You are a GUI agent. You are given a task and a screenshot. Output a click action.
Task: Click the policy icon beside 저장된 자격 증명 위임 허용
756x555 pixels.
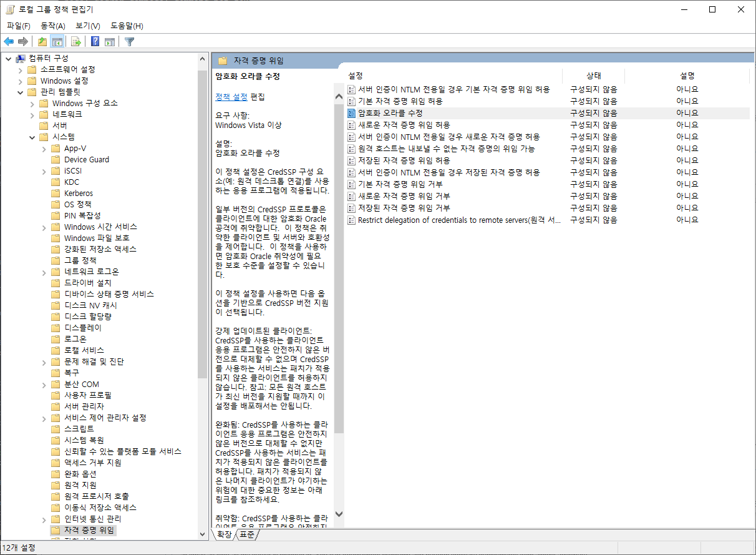pyautogui.click(x=352, y=160)
